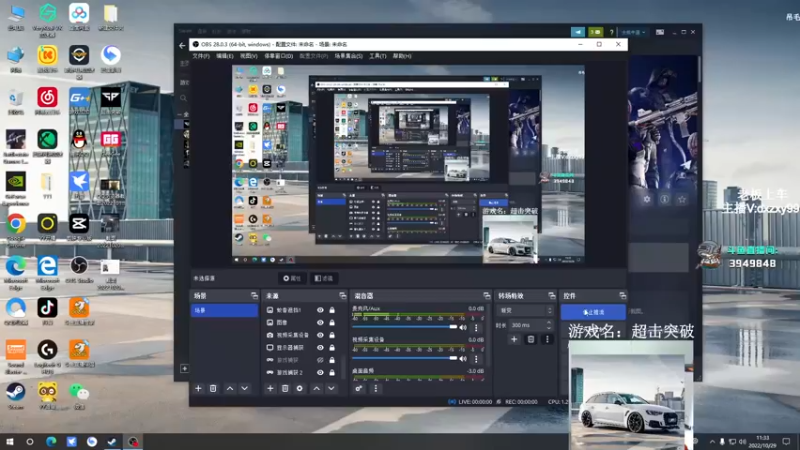This screenshot has width=800, height=450.
Task: Mute 视频采集设备 speaker icon in mixer
Action: point(463,359)
